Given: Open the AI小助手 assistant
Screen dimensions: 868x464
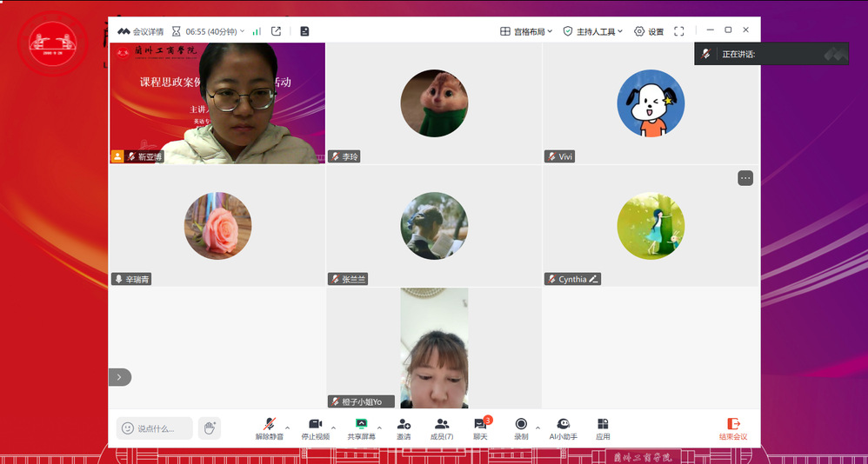Looking at the screenshot, I should tap(564, 428).
